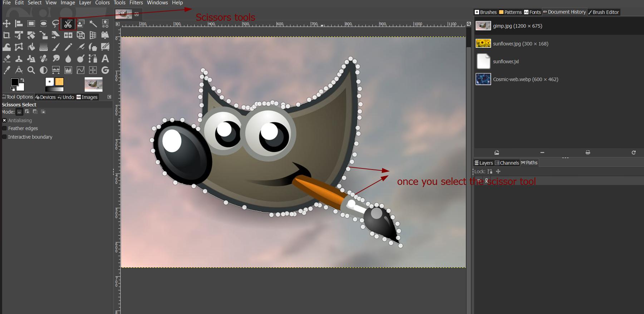
Task: Enable Interactive boundary option
Action: 4,137
